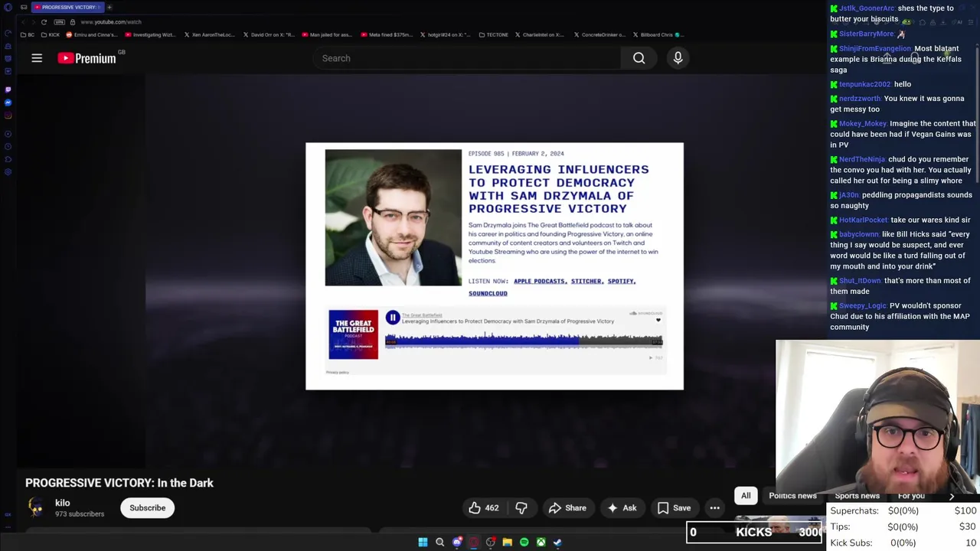The height and width of the screenshot is (551, 980).
Task: Open Discord from the taskbar
Action: (x=457, y=543)
